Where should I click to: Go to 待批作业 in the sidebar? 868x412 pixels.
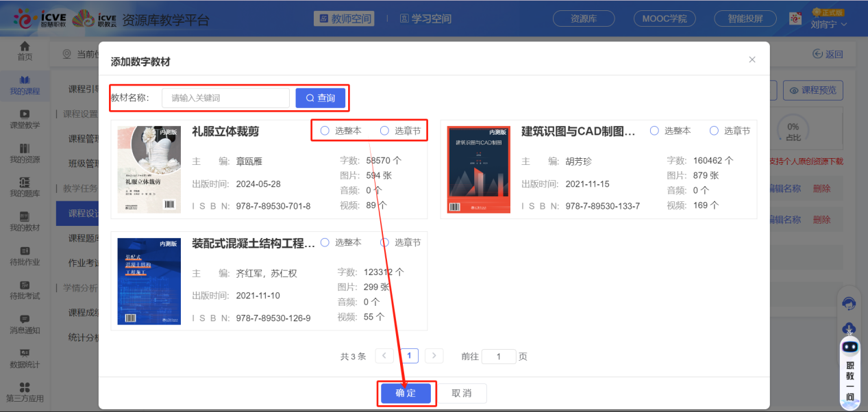[x=25, y=255]
